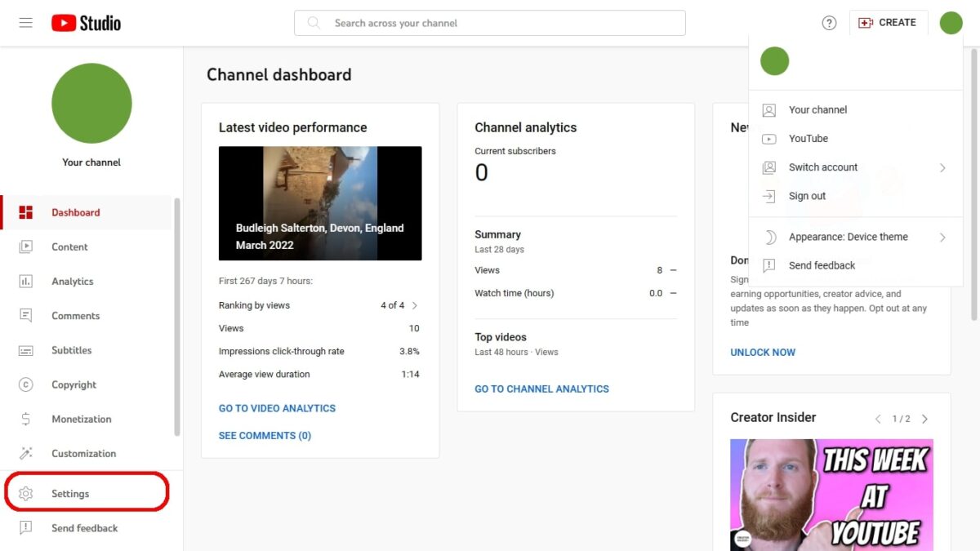Choose Sign out from the account menu
This screenshot has height=551, width=980.
click(856, 196)
